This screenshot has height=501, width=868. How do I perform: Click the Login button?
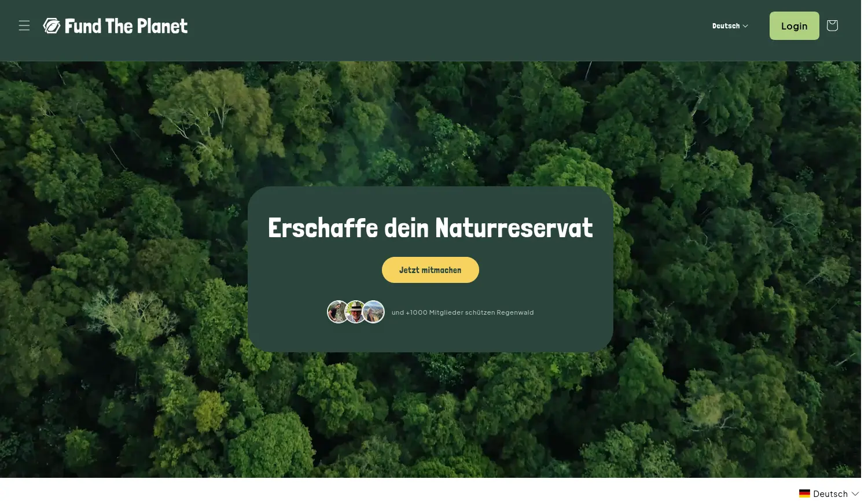tap(794, 25)
